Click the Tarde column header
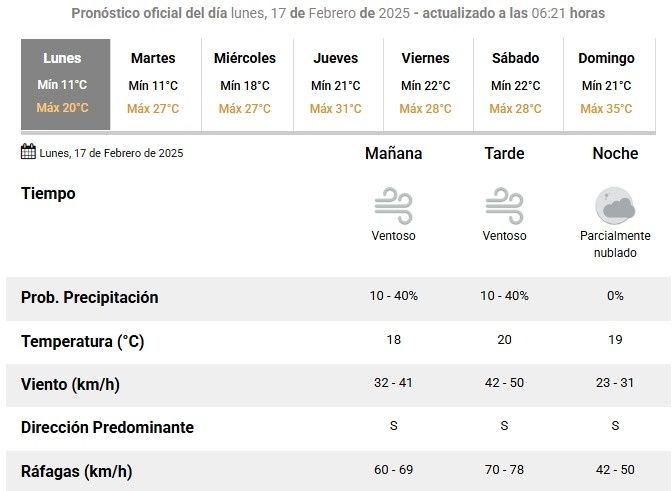 pos(504,153)
